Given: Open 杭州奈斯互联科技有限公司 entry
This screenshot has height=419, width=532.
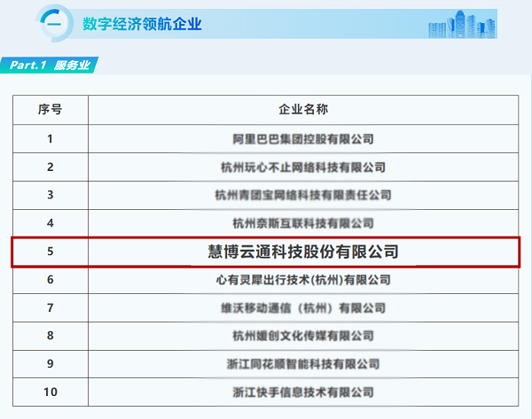Looking at the screenshot, I should (x=303, y=223).
